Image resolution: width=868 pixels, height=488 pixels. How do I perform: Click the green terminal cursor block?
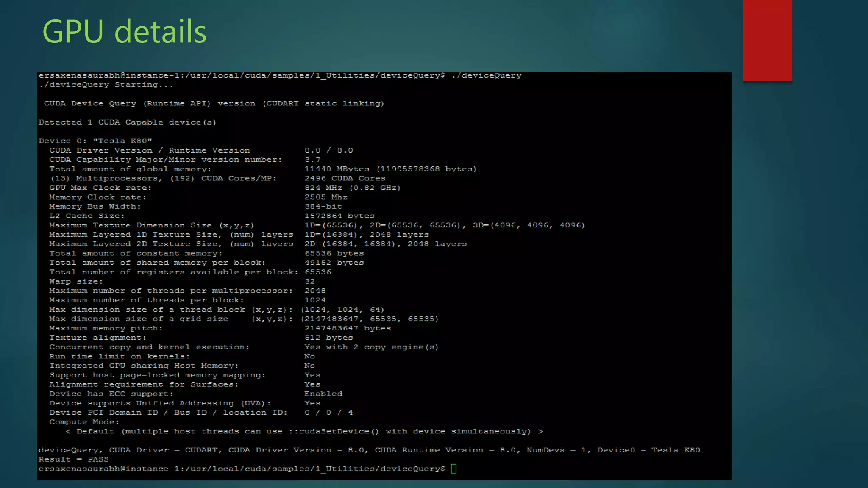pos(453,469)
